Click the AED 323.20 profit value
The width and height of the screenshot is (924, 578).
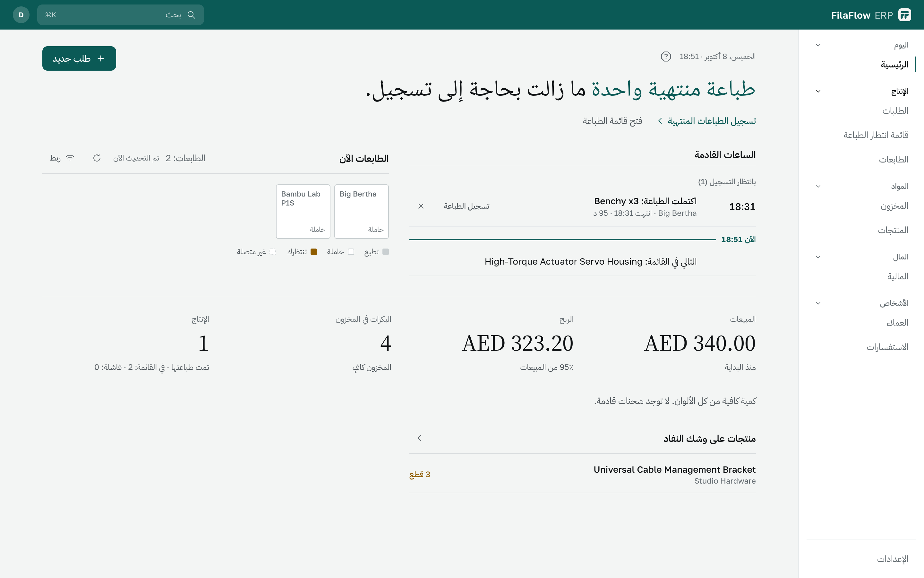(x=518, y=343)
